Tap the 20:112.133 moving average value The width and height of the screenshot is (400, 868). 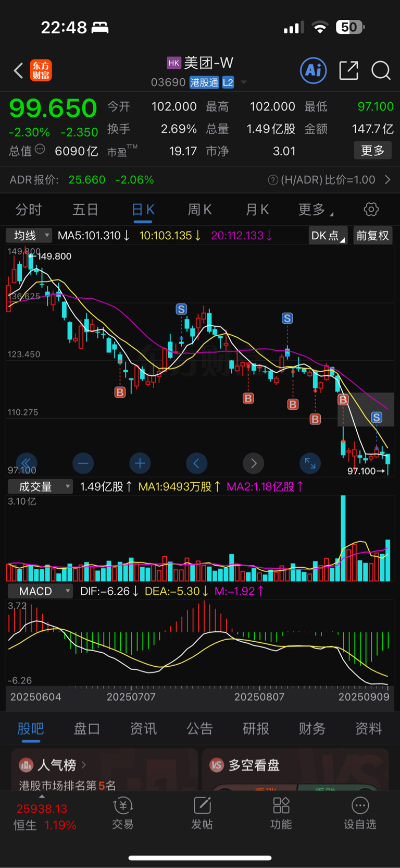pyautogui.click(x=242, y=236)
